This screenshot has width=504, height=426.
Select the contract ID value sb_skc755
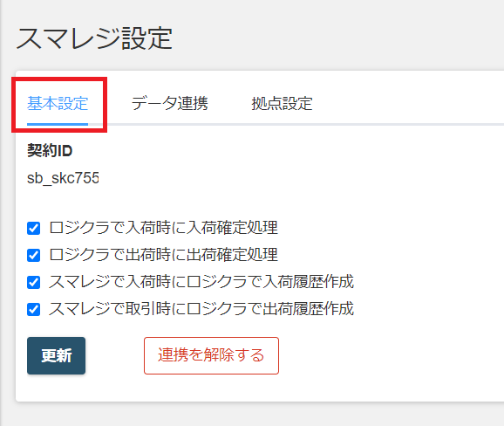click(63, 178)
